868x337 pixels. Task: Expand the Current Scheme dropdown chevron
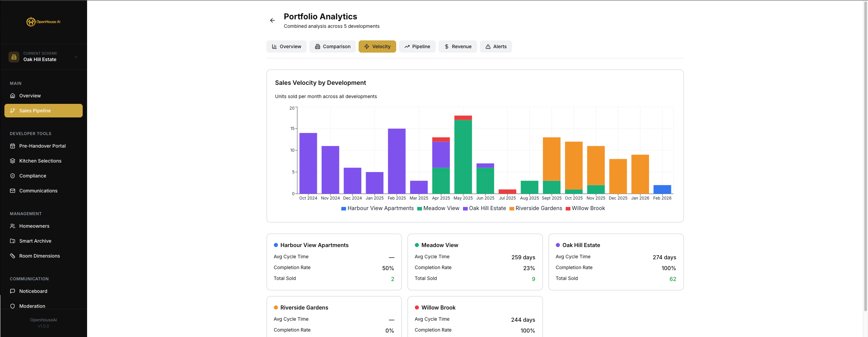tap(76, 57)
